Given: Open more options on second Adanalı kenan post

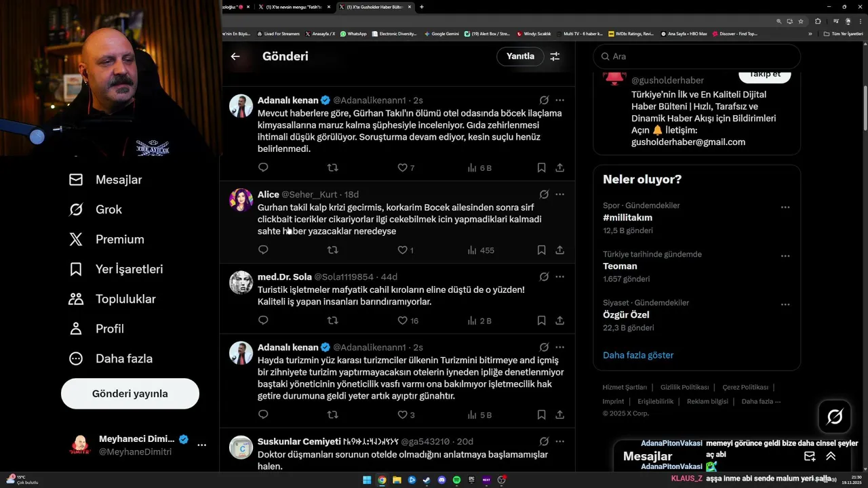Looking at the screenshot, I should tap(560, 347).
